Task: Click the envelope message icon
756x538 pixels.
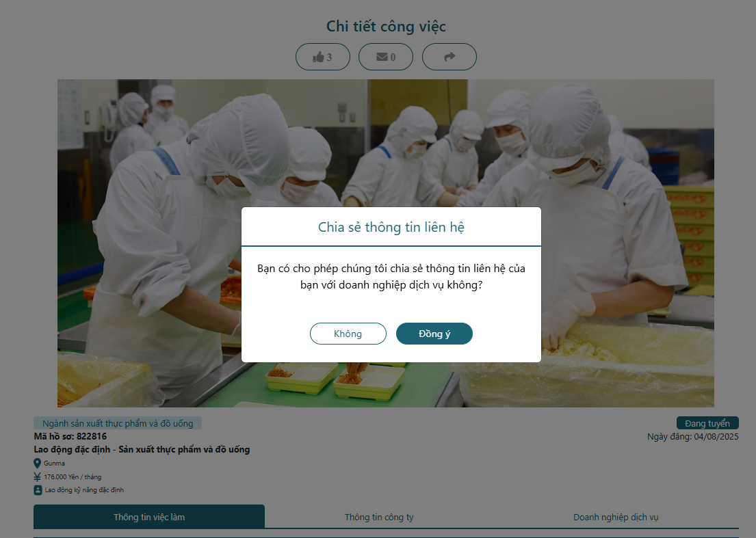Action: 382,57
